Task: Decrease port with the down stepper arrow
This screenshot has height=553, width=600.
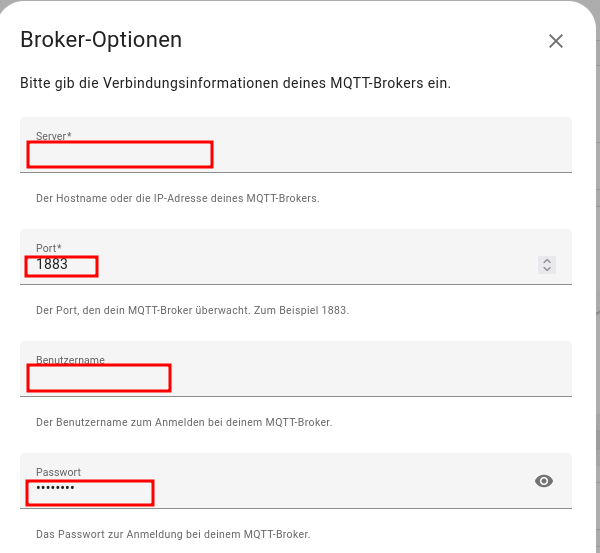Action: (x=546, y=269)
